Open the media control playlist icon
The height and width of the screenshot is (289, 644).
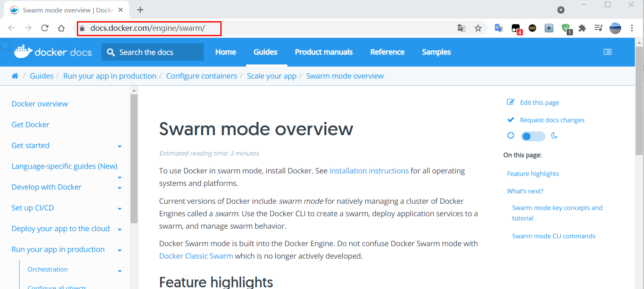[x=598, y=28]
